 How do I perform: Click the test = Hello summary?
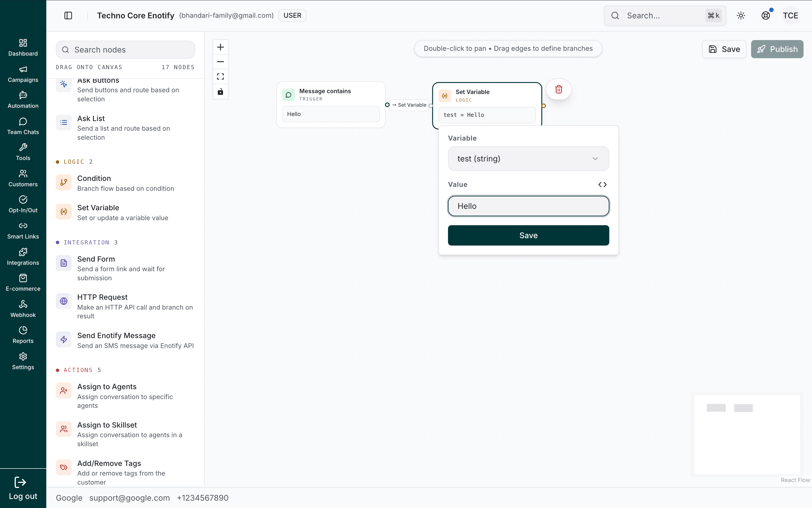click(487, 115)
